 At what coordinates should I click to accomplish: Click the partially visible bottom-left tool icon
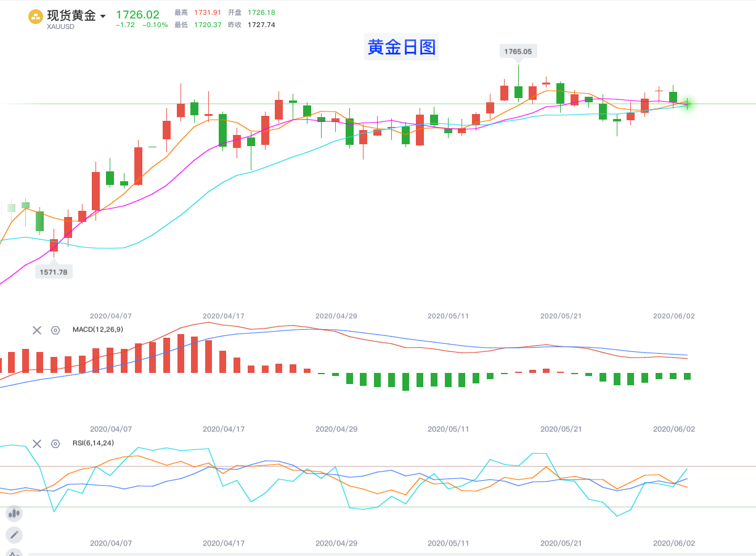(x=14, y=552)
